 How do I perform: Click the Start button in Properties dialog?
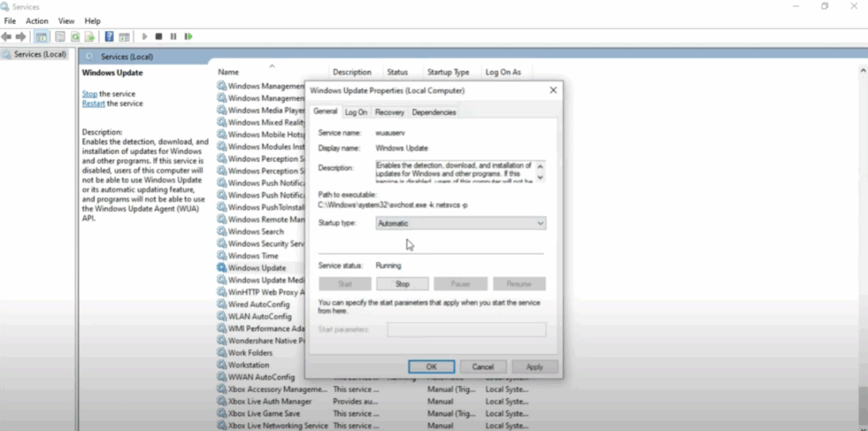coord(345,284)
